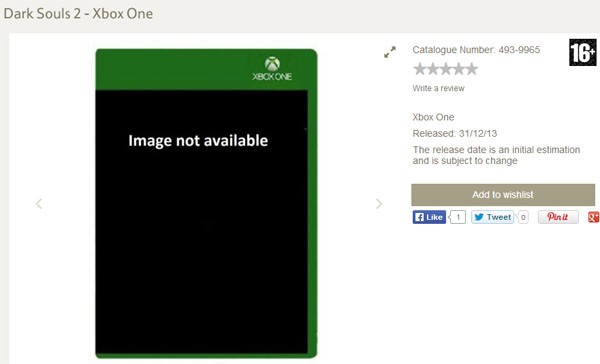This screenshot has width=600, height=364.
Task: Click the Tweet count bubble
Action: pos(523,217)
